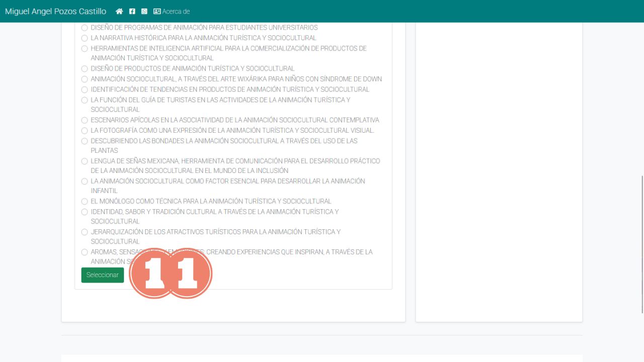The height and width of the screenshot is (362, 644).
Task: Click the Miguel Angel Pozos Castillo brand link
Action: click(55, 11)
